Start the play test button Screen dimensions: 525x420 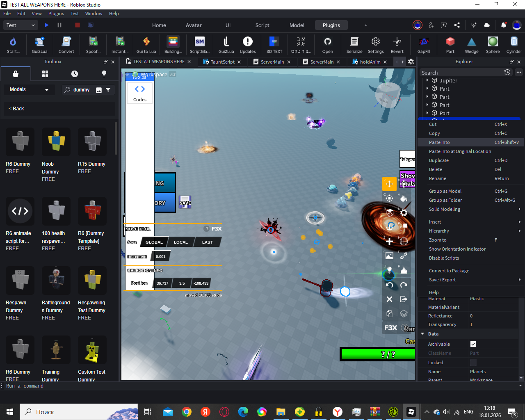point(46,25)
